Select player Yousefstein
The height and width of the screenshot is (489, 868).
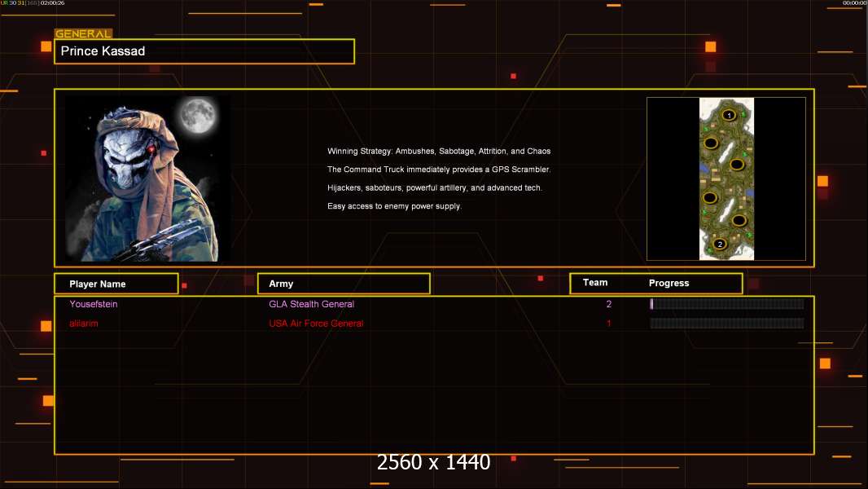pyautogui.click(x=94, y=304)
